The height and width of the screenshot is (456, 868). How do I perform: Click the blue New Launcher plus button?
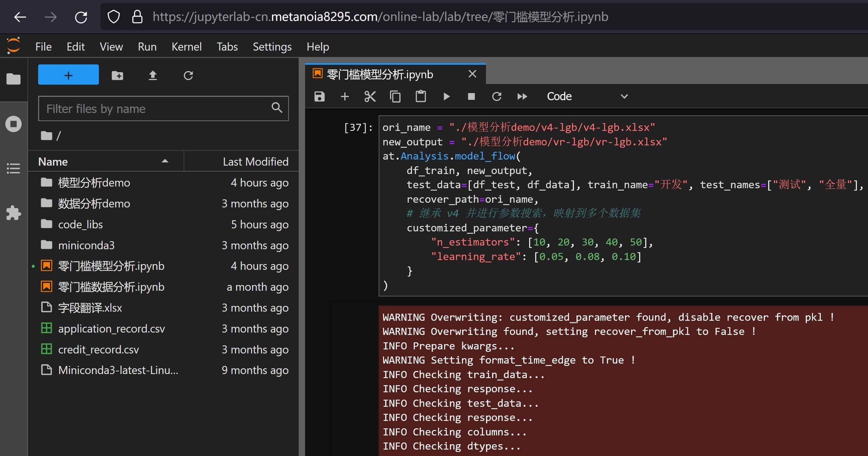click(69, 75)
